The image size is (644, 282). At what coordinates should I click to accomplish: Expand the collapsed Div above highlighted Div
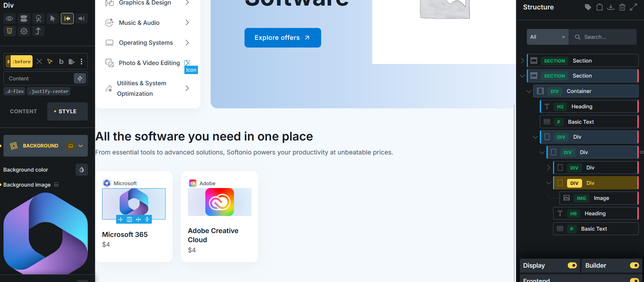pyautogui.click(x=549, y=168)
